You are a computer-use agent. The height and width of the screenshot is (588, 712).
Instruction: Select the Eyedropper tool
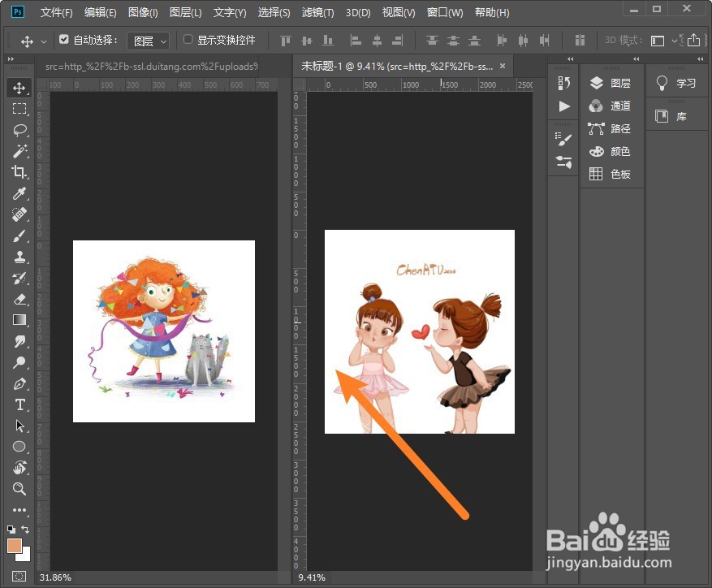19,193
